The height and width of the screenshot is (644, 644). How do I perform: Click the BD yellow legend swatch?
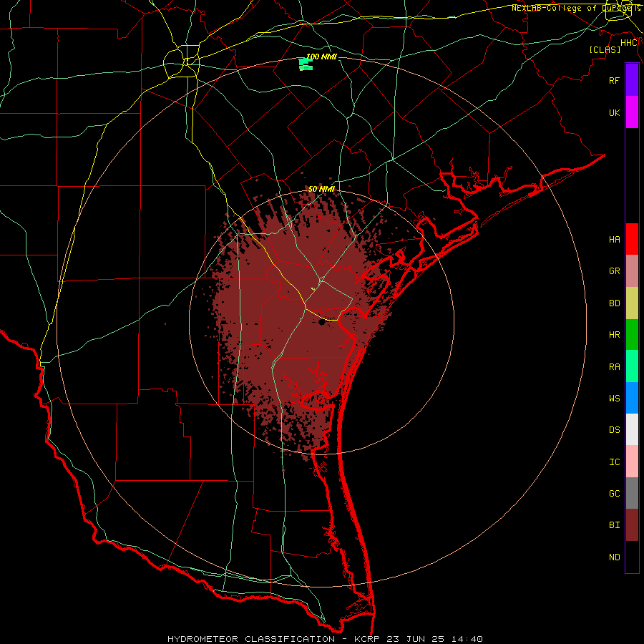click(632, 303)
